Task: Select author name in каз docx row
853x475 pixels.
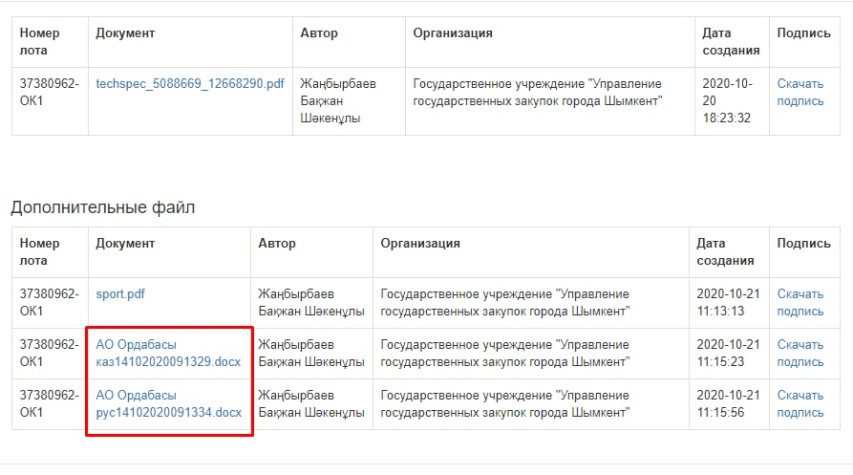Action: [311, 353]
